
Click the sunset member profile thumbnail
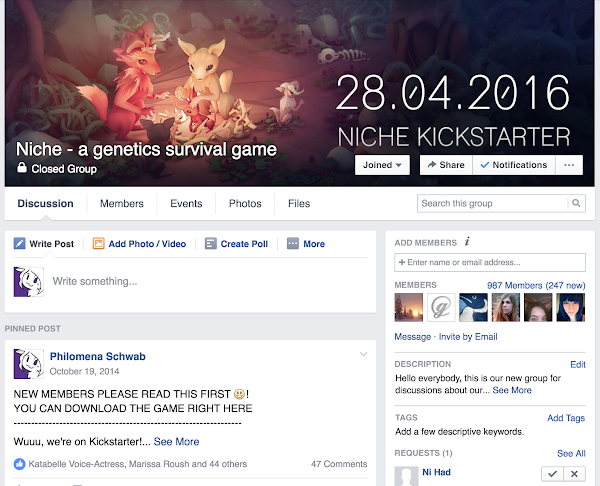pos(409,307)
